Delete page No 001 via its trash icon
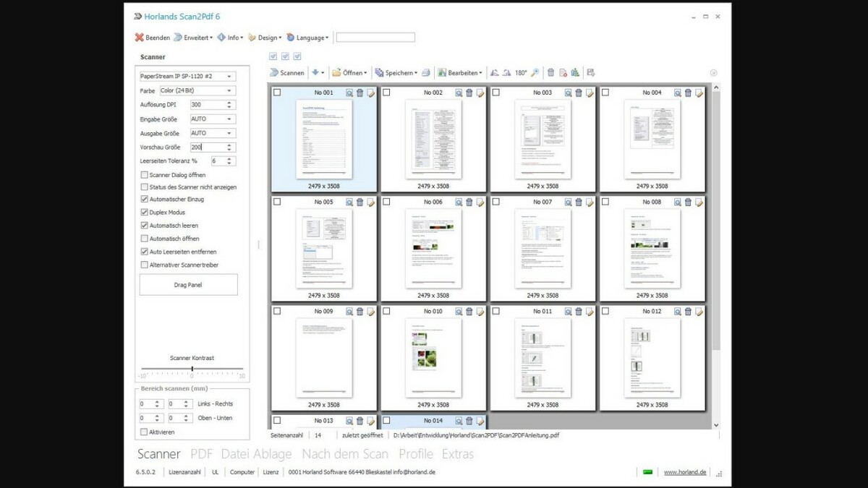The height and width of the screenshot is (488, 868). tap(359, 93)
